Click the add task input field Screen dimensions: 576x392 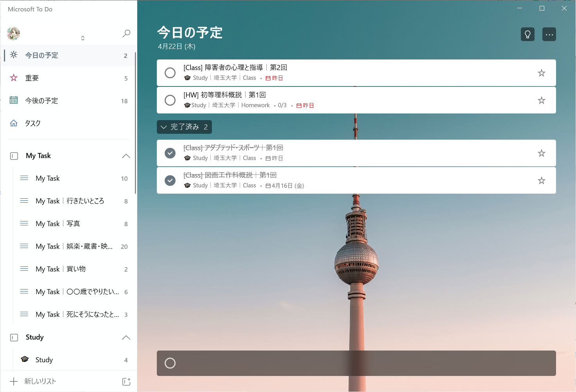[x=356, y=363]
